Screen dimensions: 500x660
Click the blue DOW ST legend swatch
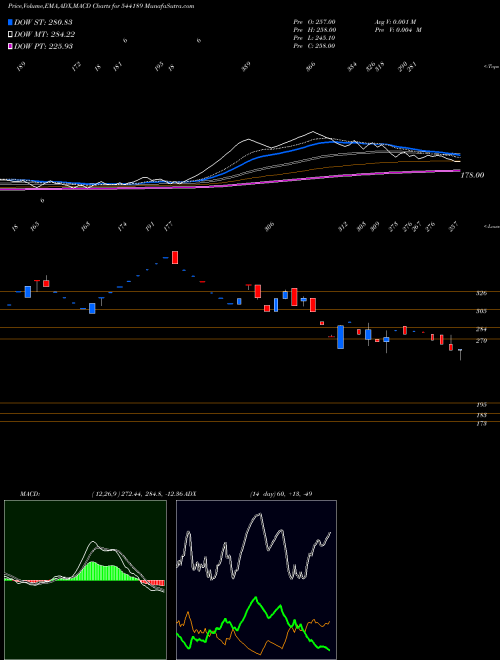[10, 22]
